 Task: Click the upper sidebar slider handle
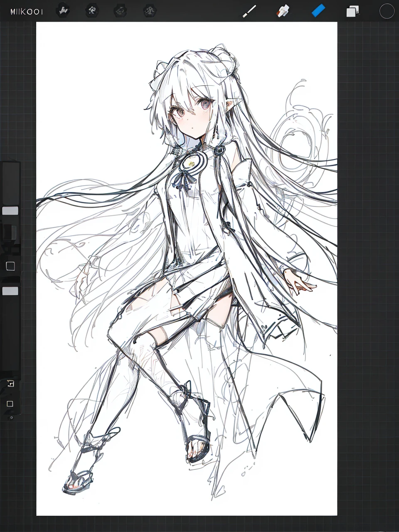10,211
